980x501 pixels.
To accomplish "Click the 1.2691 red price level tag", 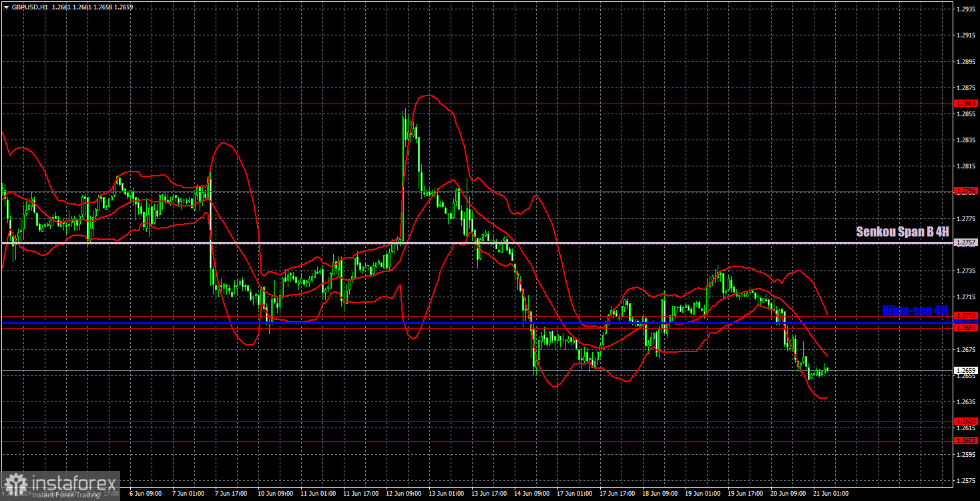I will tap(967, 328).
